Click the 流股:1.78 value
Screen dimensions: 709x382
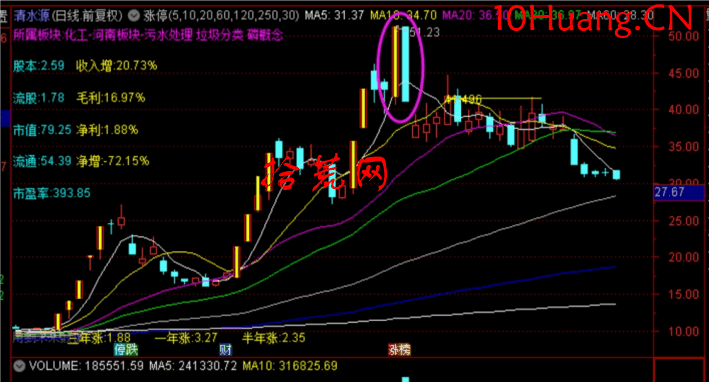point(39,98)
